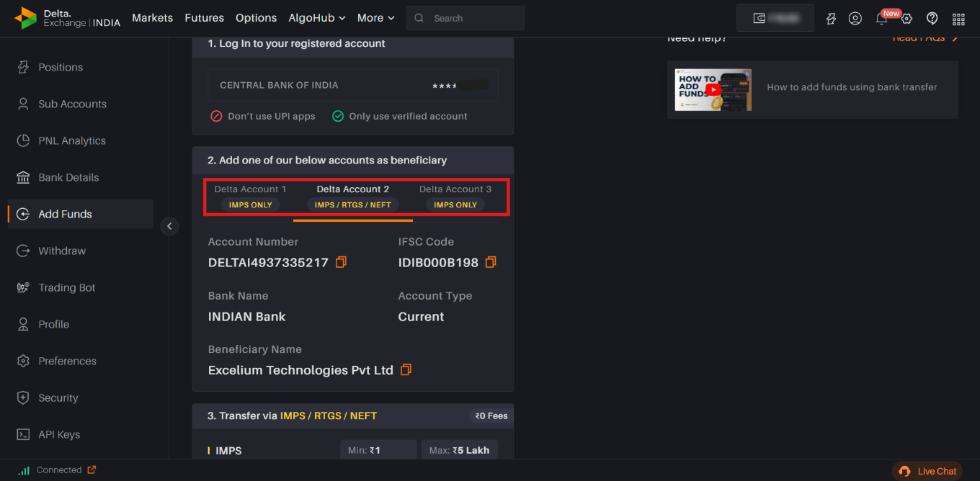This screenshot has width=980, height=481.
Task: Open the wallet balance button
Action: coord(775,18)
